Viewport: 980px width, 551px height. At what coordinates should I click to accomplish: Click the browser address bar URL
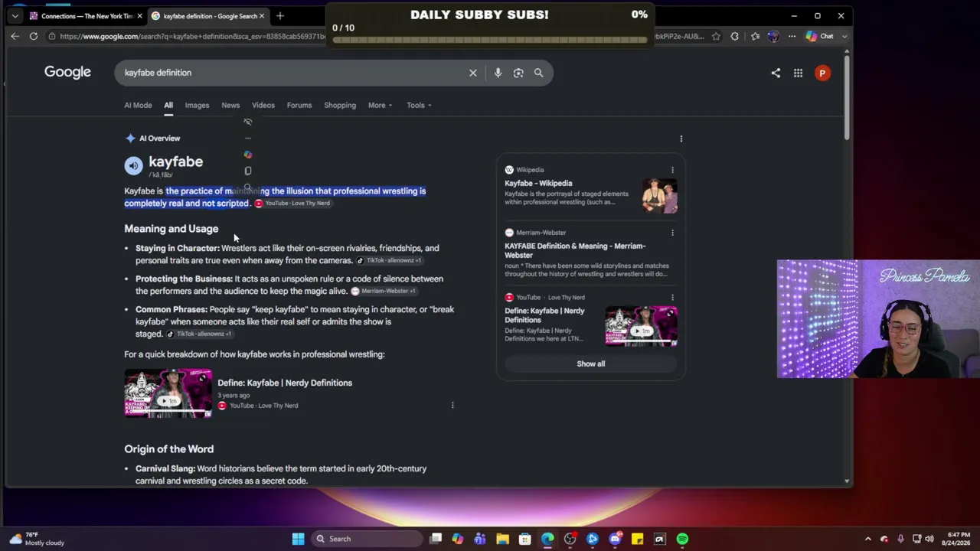[x=191, y=36]
